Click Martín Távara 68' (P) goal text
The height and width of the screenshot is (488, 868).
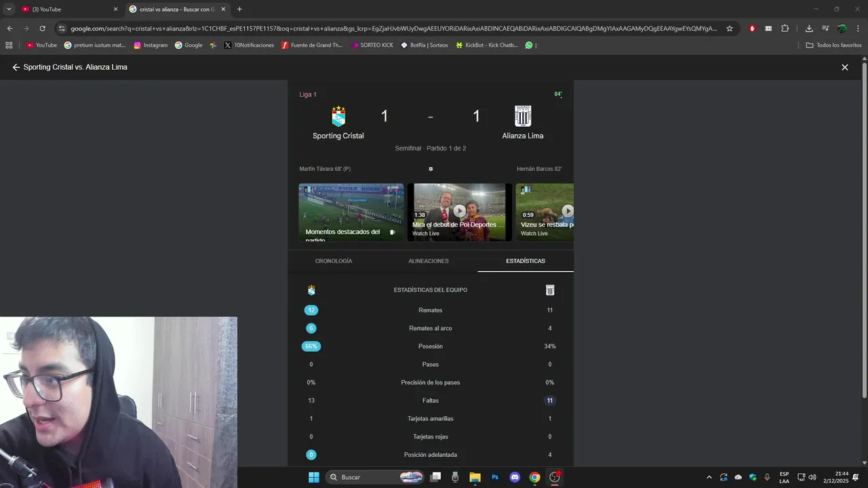tap(325, 169)
